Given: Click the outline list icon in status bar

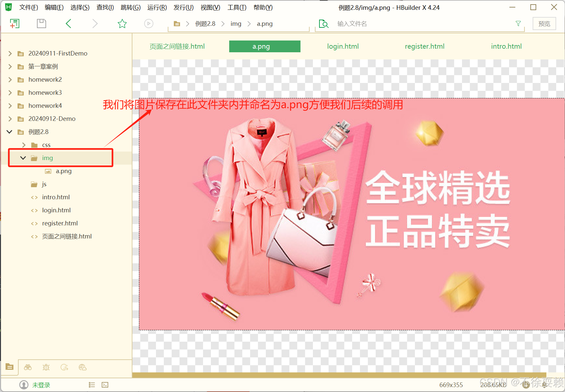Looking at the screenshot, I should click(x=92, y=385).
